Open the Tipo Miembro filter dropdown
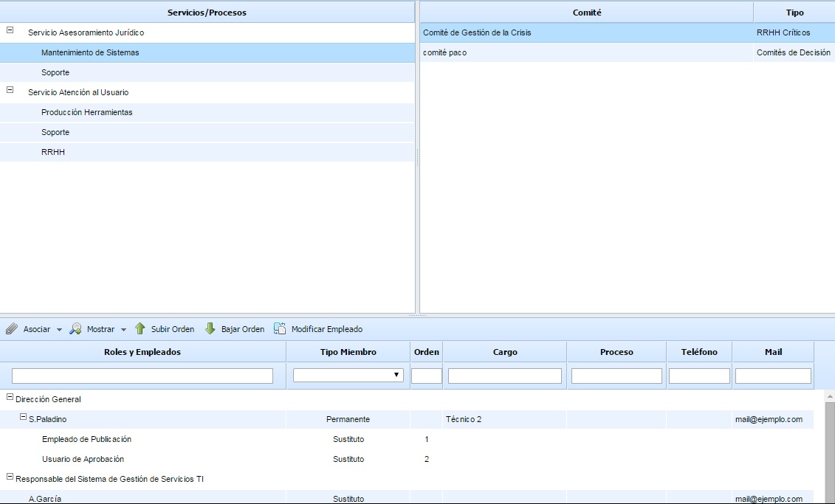This screenshot has height=504, width=835. 348,375
